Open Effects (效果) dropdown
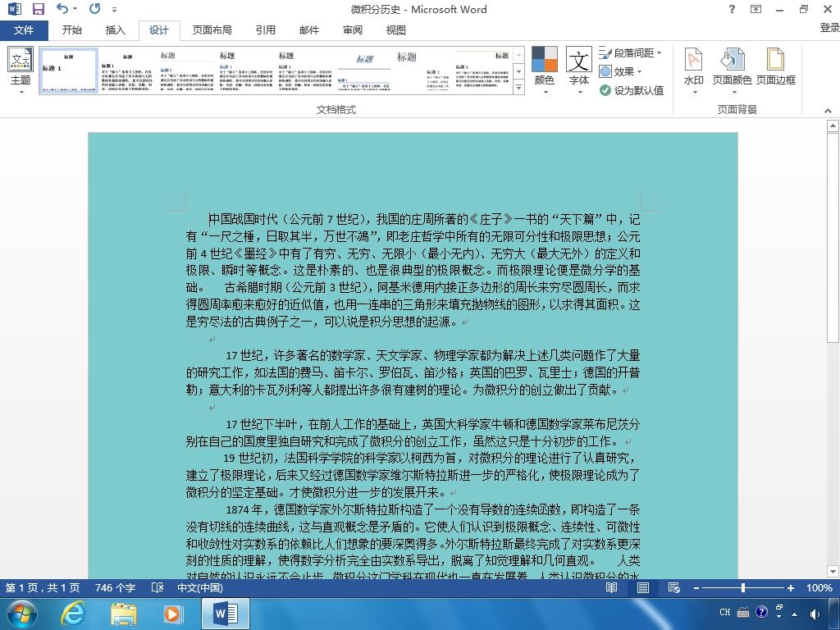 pyautogui.click(x=620, y=72)
